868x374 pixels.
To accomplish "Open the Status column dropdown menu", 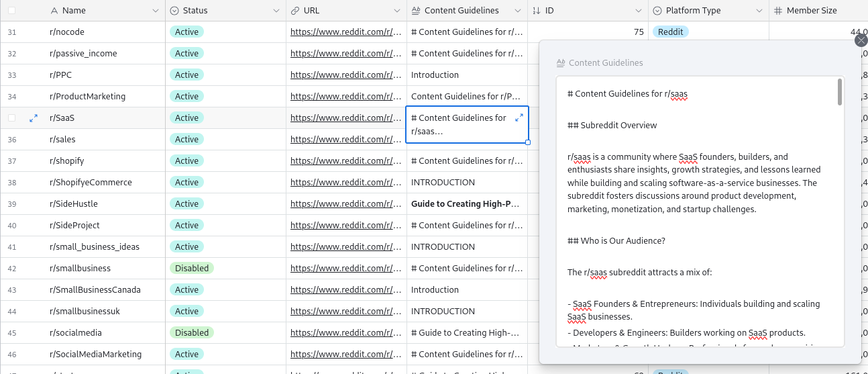I will click(x=276, y=11).
